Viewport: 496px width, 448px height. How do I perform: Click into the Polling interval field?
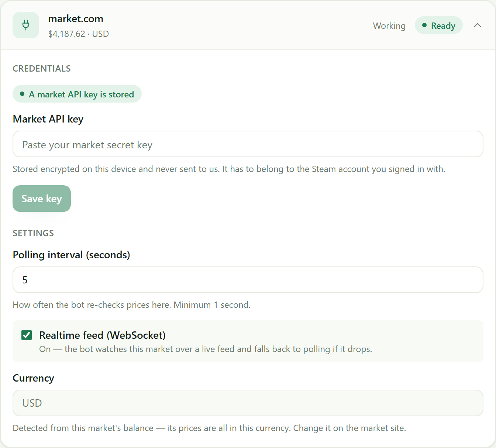point(248,280)
